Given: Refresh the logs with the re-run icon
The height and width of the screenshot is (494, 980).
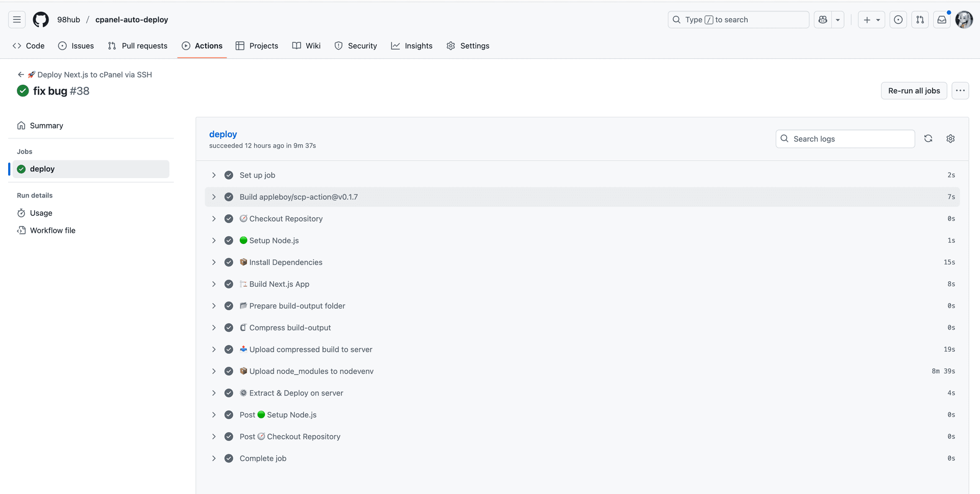Looking at the screenshot, I should (928, 138).
